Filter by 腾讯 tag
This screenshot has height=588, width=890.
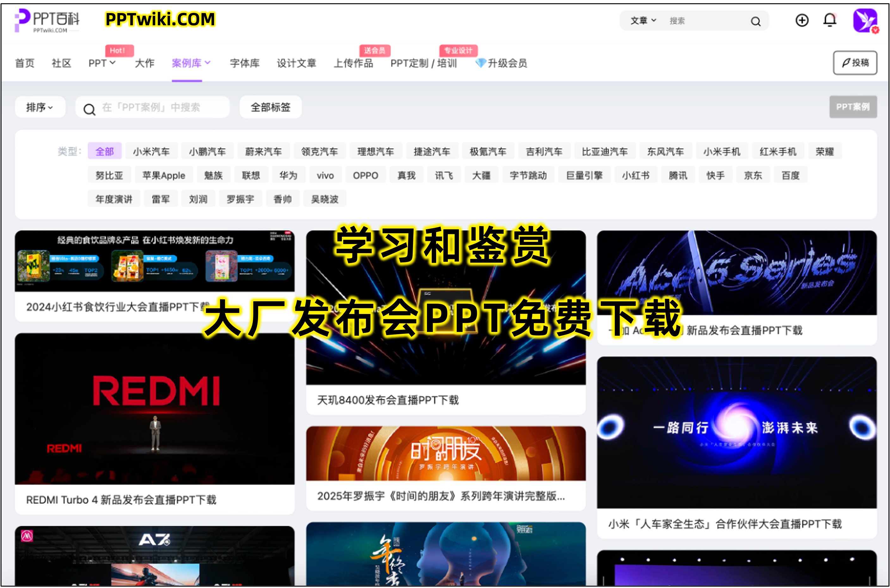point(678,175)
